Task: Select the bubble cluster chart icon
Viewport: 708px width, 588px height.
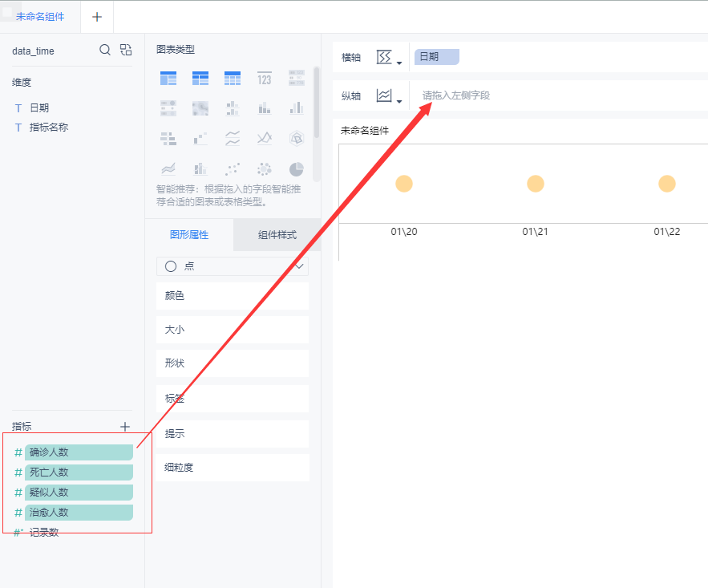Action: pyautogui.click(x=265, y=169)
